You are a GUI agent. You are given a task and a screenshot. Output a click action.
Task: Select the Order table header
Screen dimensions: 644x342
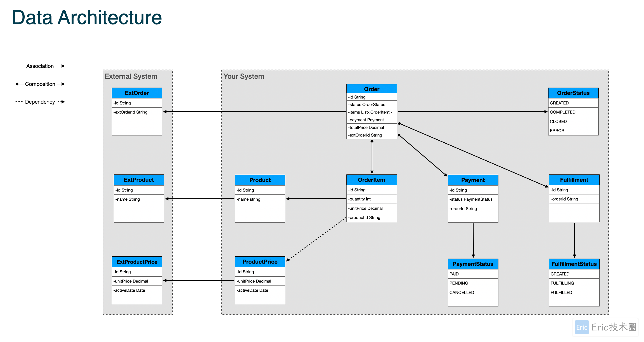(372, 89)
